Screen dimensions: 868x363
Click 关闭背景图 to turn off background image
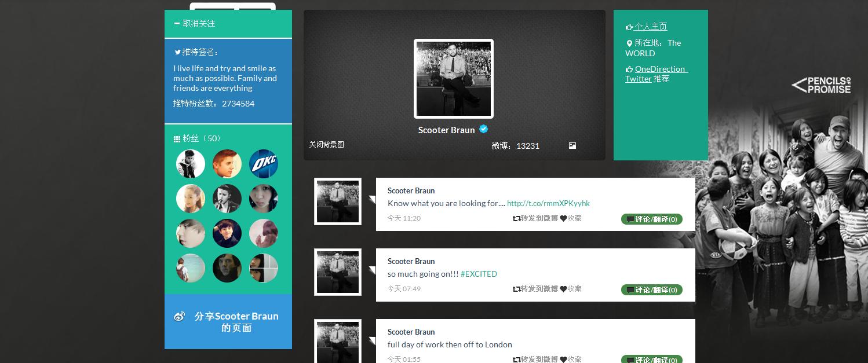[326, 145]
